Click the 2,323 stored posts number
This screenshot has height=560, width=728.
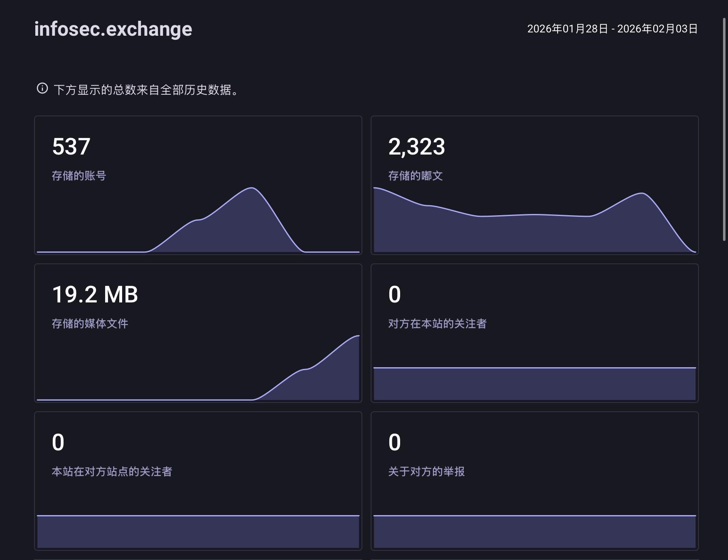click(x=416, y=147)
